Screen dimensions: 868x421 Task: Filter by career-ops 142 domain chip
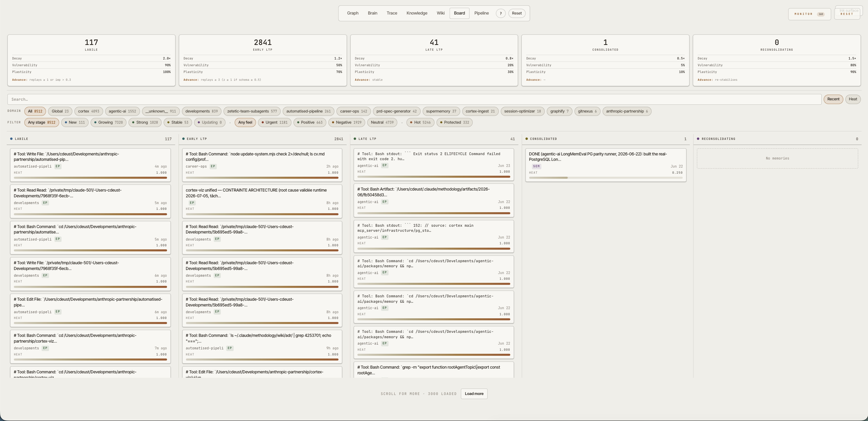point(353,111)
